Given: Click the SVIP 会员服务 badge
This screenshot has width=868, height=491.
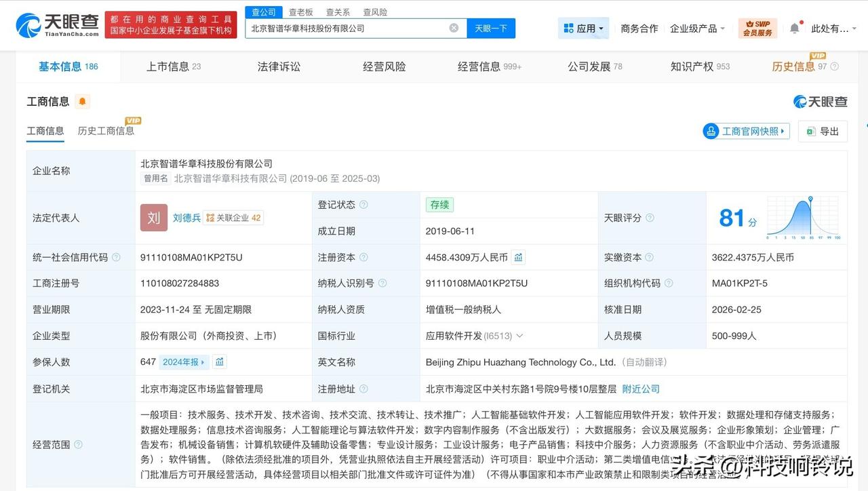Looking at the screenshot, I should (757, 27).
